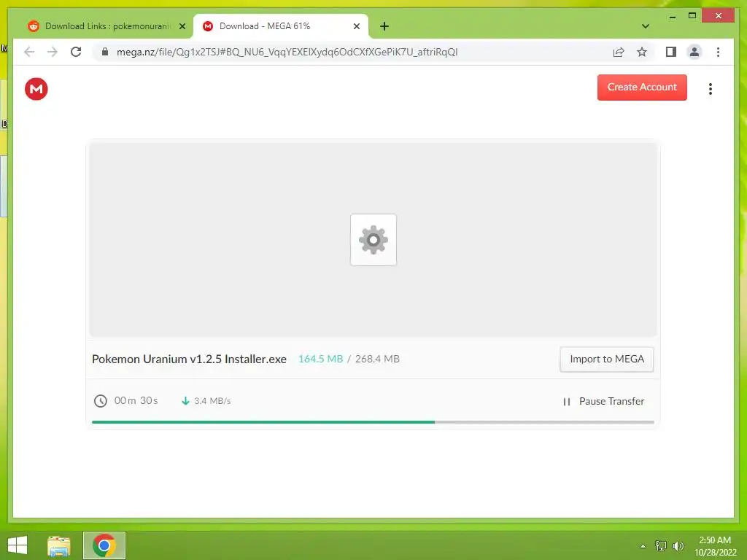747x560 pixels.
Task: Go back in Chrome history
Action: (x=29, y=52)
